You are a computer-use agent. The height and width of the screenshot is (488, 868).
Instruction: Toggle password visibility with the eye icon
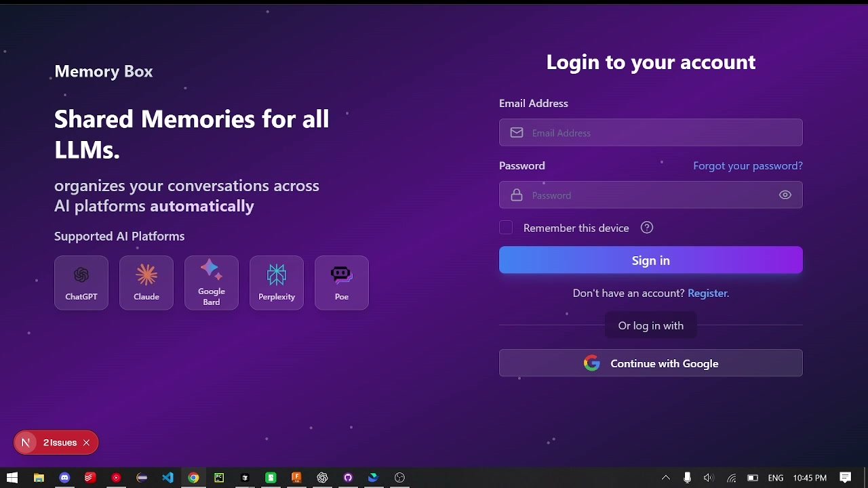point(785,195)
